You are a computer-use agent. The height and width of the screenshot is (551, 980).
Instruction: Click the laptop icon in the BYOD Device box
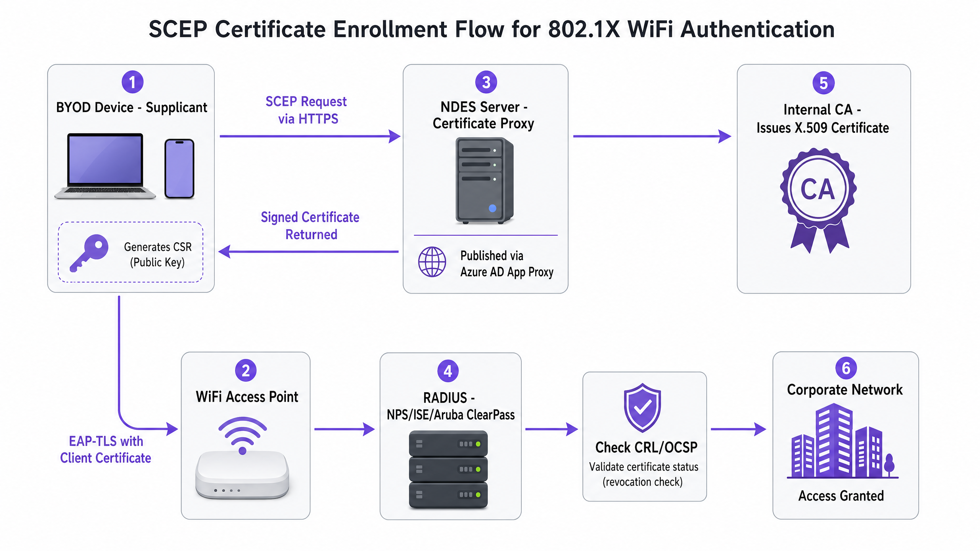(105, 166)
